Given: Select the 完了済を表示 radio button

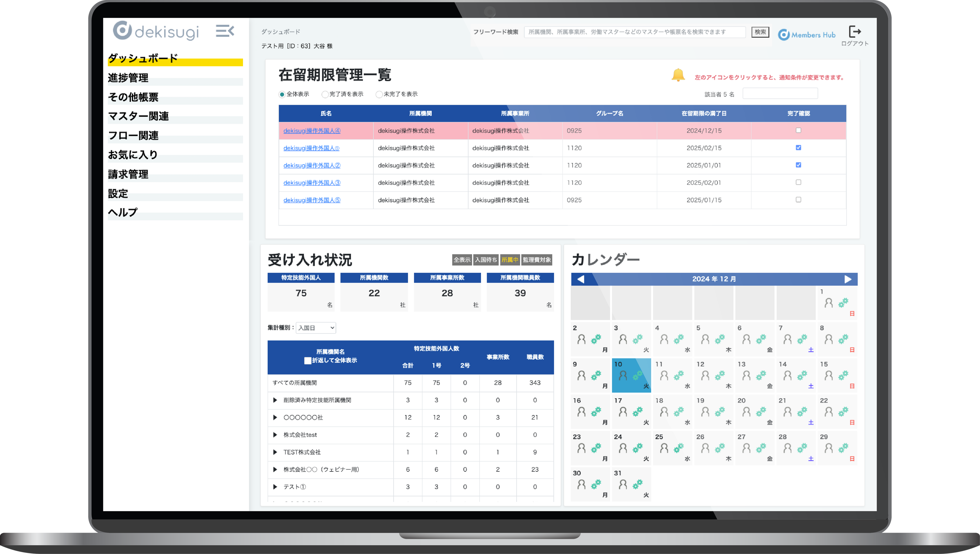Looking at the screenshot, I should [325, 94].
